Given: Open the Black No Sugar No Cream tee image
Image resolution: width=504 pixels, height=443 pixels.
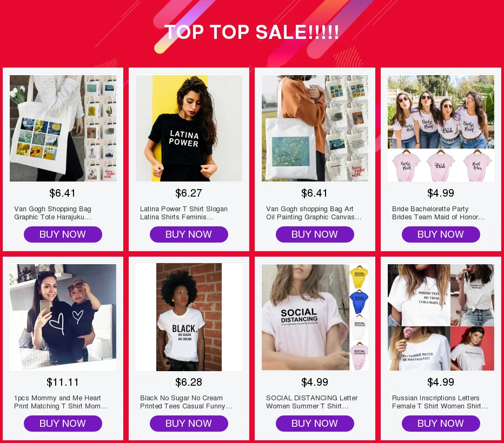Looking at the screenshot, I should 189,317.
